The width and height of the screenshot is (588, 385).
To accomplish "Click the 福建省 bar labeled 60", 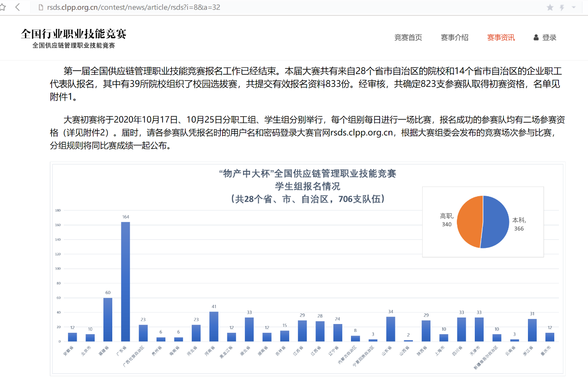I will pyautogui.click(x=108, y=319).
